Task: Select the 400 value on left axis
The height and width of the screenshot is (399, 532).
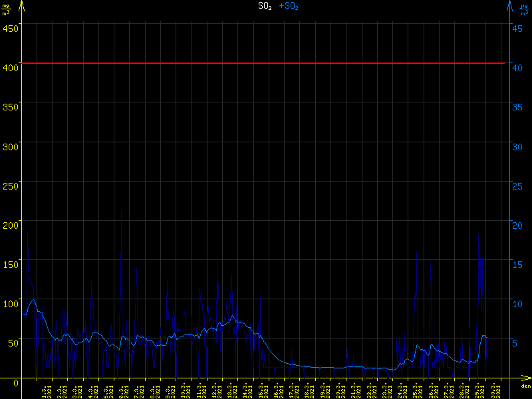Action: (11, 66)
